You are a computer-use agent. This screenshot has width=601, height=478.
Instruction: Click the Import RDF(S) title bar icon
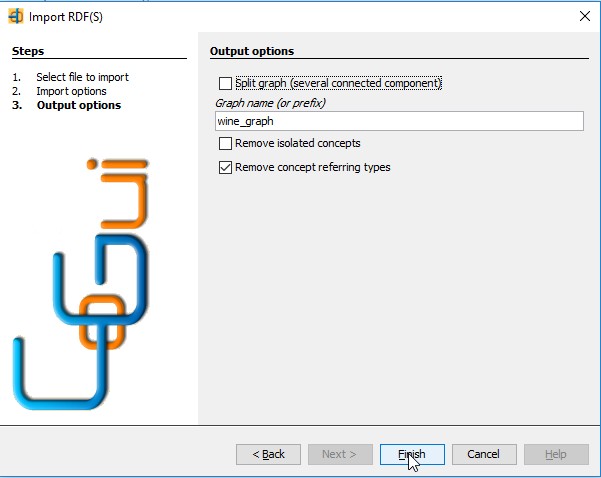tap(16, 16)
